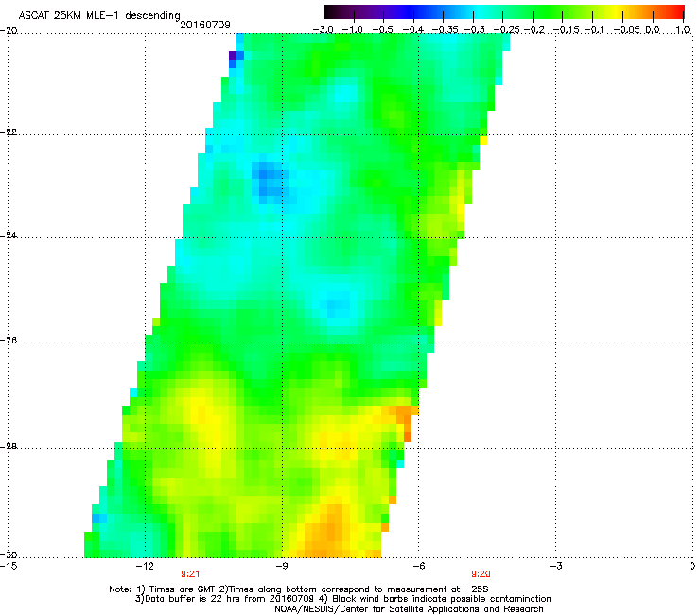Select the -0.35 color bar label
Image resolution: width=700 pixels, height=615 pixels.
tap(445, 30)
